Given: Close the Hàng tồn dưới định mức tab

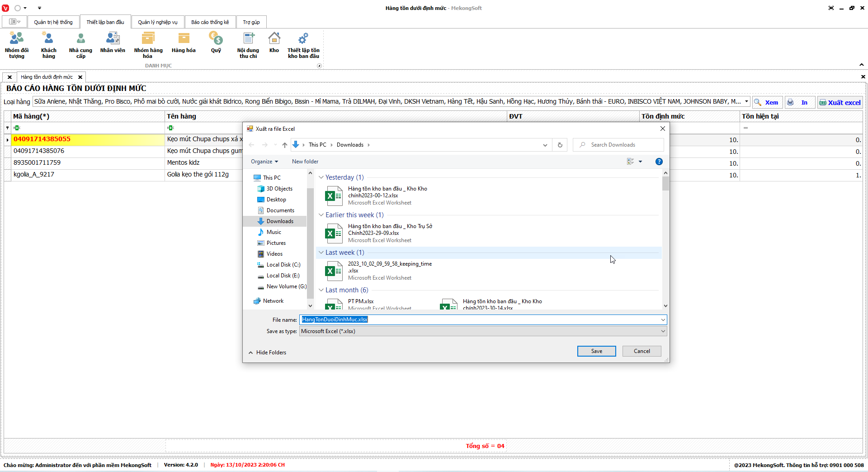Looking at the screenshot, I should tap(80, 77).
